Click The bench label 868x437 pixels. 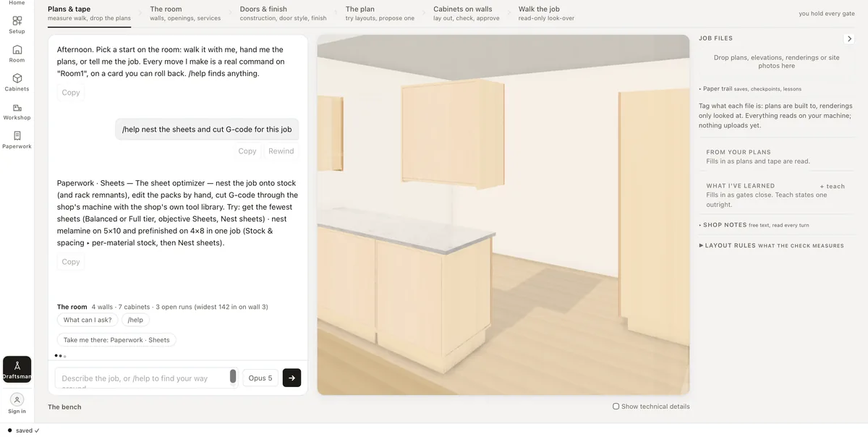click(x=64, y=407)
